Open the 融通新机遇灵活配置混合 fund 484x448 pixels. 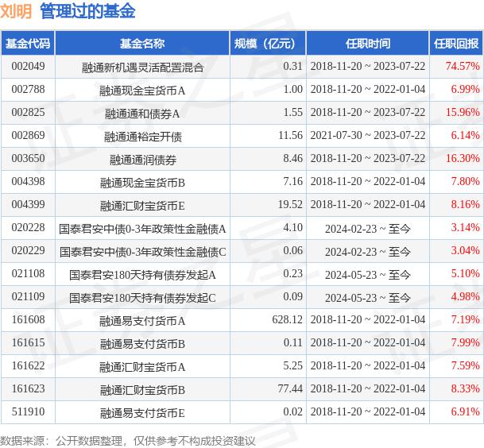(x=142, y=67)
